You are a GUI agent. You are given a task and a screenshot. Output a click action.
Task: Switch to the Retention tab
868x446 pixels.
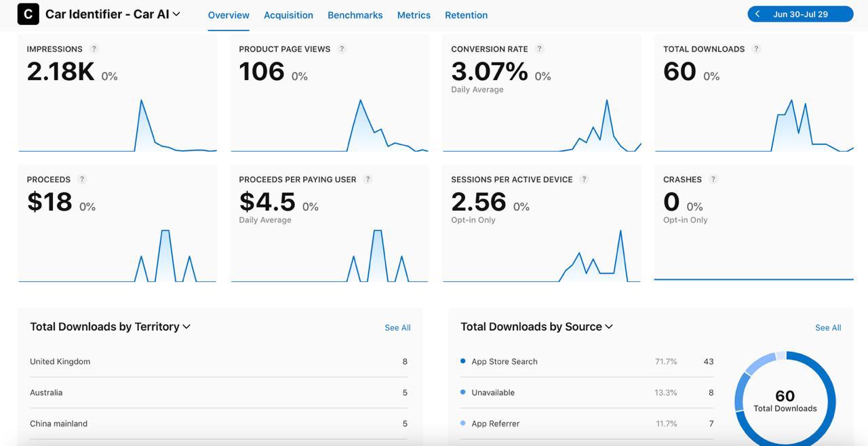click(466, 14)
